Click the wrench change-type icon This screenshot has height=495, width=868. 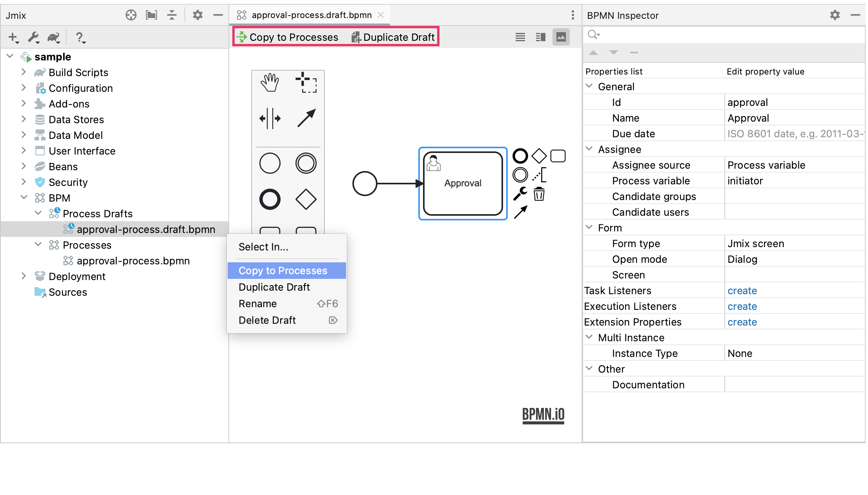520,193
